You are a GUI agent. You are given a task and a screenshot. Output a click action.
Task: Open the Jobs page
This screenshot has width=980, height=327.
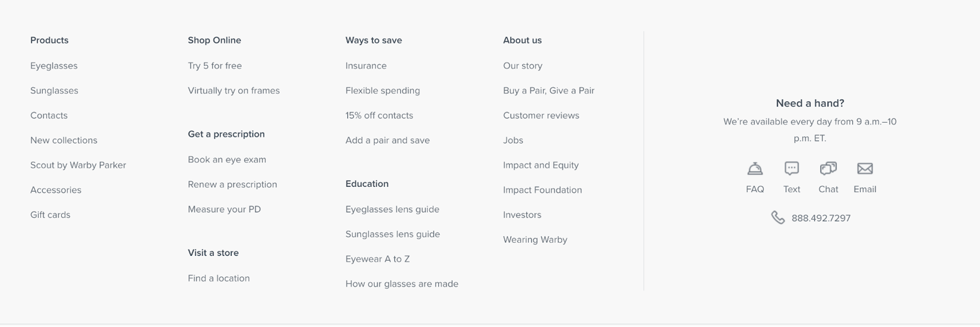(x=513, y=140)
